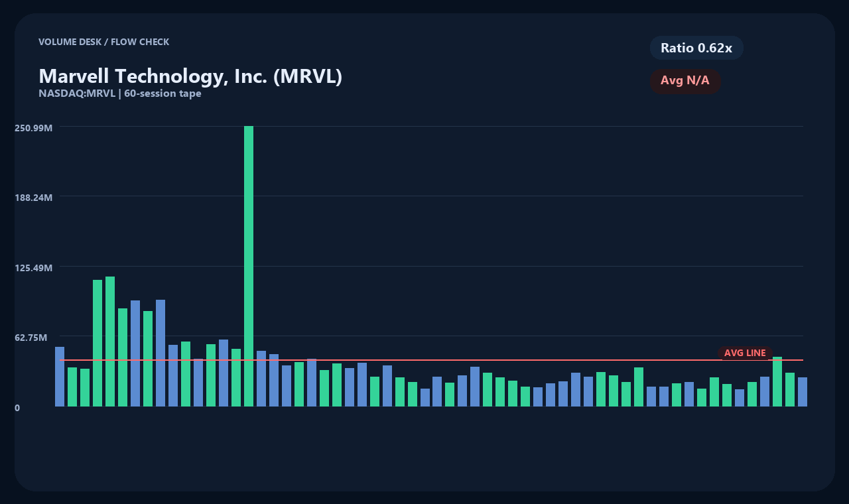The width and height of the screenshot is (849, 504).
Task: Click the NASDAQ:MRVL | 60-session tape subtitle
Action: [x=120, y=94]
